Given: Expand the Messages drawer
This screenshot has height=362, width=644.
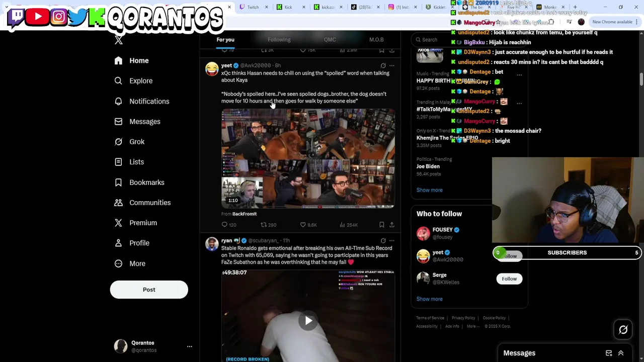Looking at the screenshot, I should click(621, 353).
